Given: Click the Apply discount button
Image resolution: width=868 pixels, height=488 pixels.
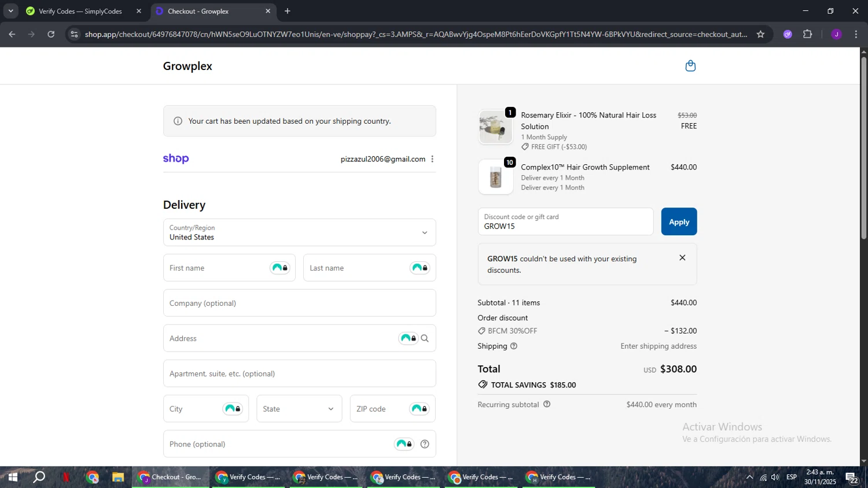Looking at the screenshot, I should pos(679,221).
